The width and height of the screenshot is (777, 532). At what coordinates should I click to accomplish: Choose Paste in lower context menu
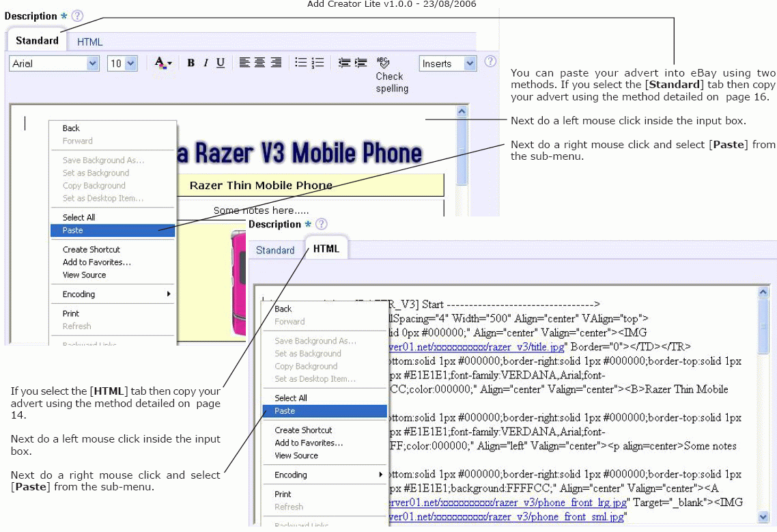[x=324, y=411]
